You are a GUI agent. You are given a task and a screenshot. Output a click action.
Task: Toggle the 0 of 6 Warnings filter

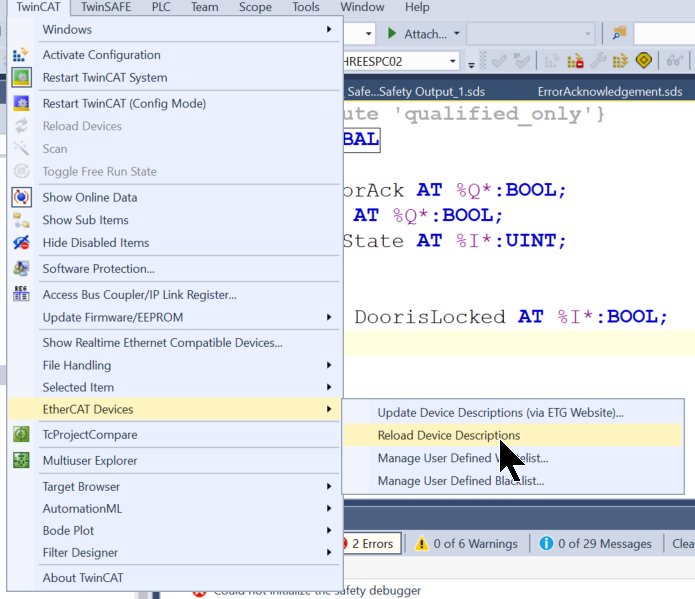pyautogui.click(x=466, y=544)
